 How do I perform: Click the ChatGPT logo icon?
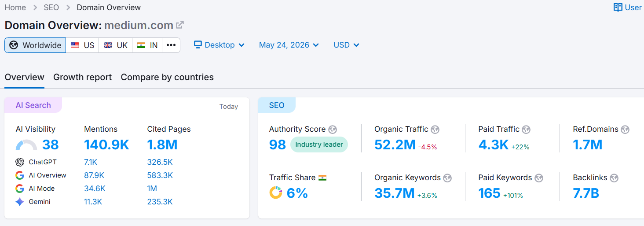[x=20, y=162]
